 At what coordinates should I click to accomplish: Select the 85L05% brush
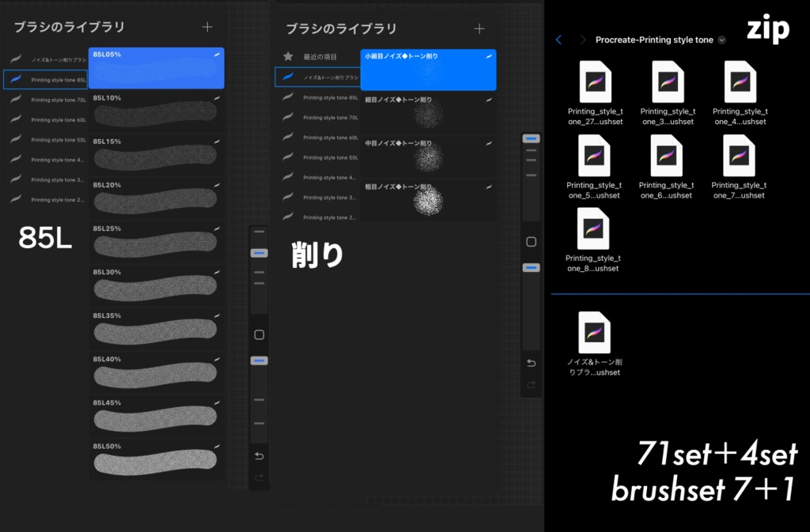click(155, 68)
